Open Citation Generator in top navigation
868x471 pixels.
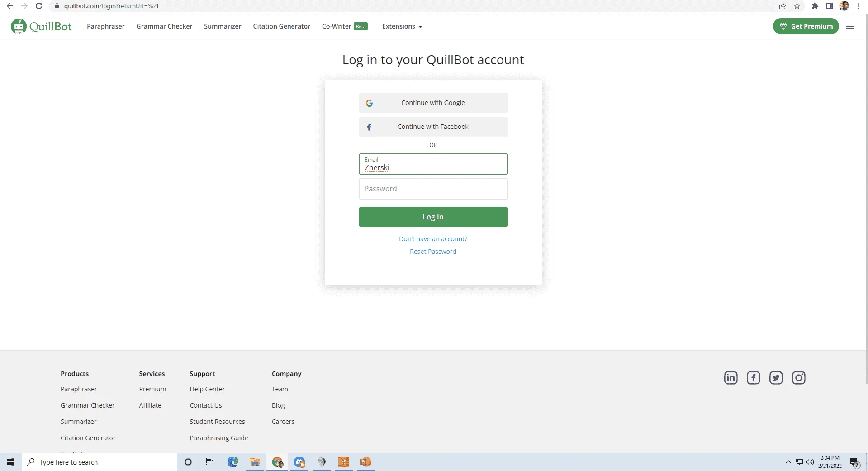pyautogui.click(x=281, y=26)
